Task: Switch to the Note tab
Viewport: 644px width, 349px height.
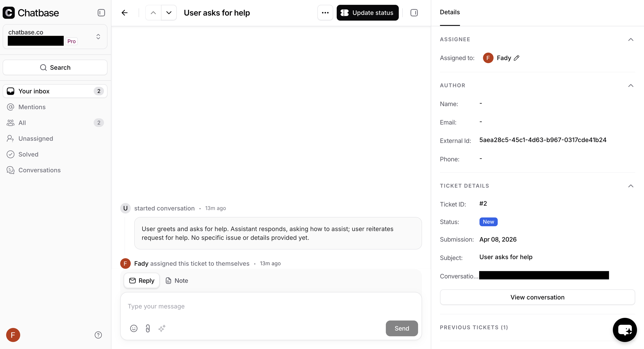Action: (x=177, y=281)
